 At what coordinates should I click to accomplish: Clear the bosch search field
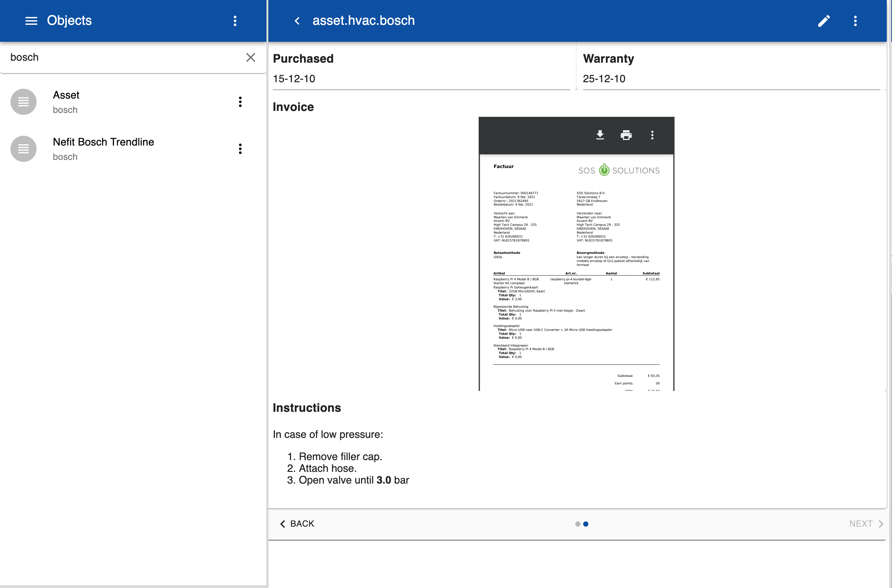click(x=250, y=57)
